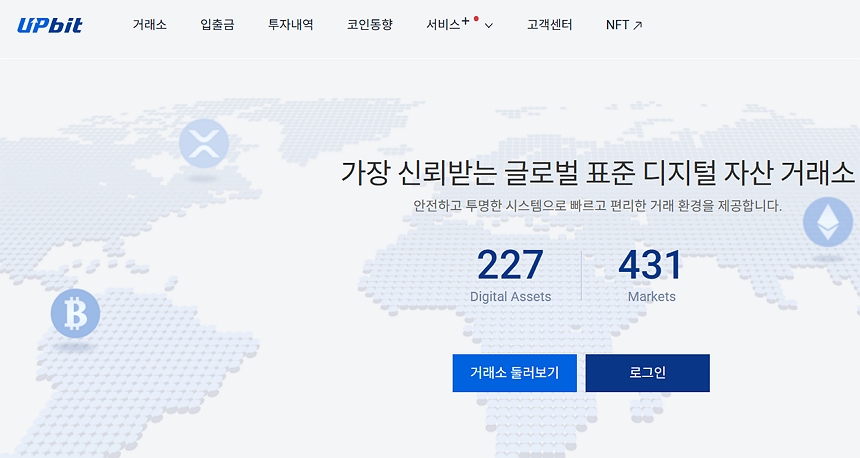Click the 431 Markets count
The height and width of the screenshot is (458, 860).
651,275
